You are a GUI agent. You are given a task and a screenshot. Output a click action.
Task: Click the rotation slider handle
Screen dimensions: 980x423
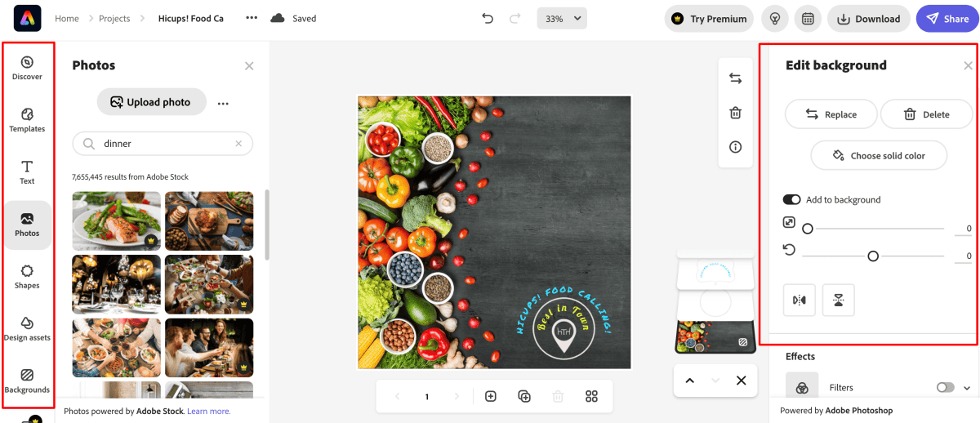[x=873, y=256]
